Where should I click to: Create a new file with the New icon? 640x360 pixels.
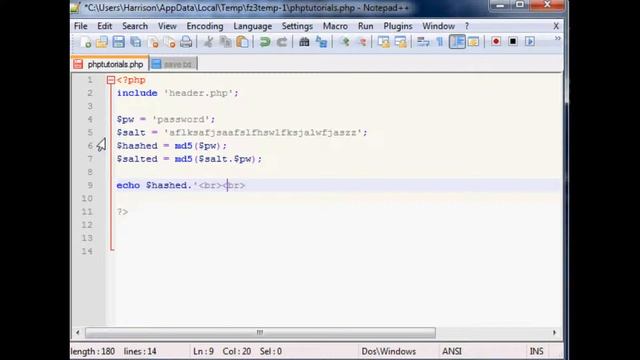[85, 42]
